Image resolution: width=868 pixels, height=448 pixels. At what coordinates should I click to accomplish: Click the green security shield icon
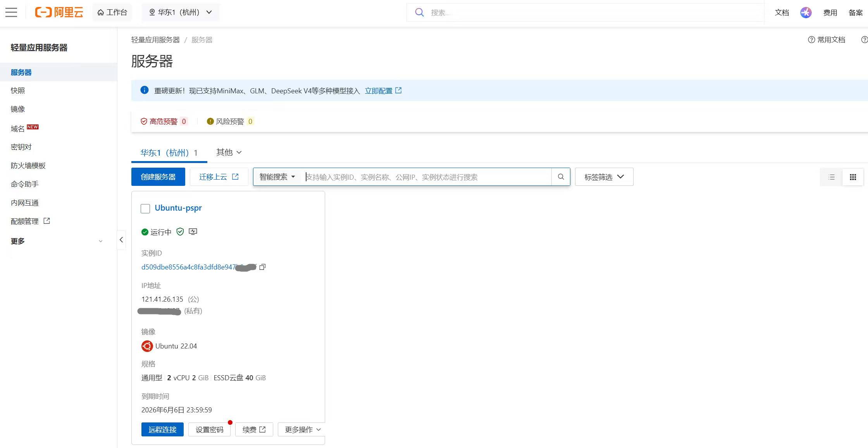click(x=180, y=232)
